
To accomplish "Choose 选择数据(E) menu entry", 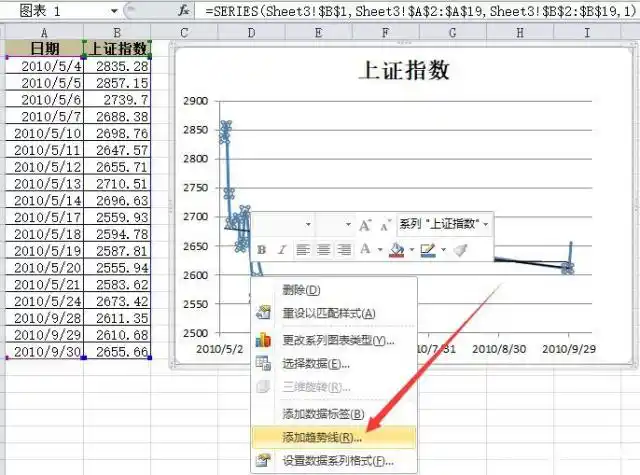I will (334, 363).
